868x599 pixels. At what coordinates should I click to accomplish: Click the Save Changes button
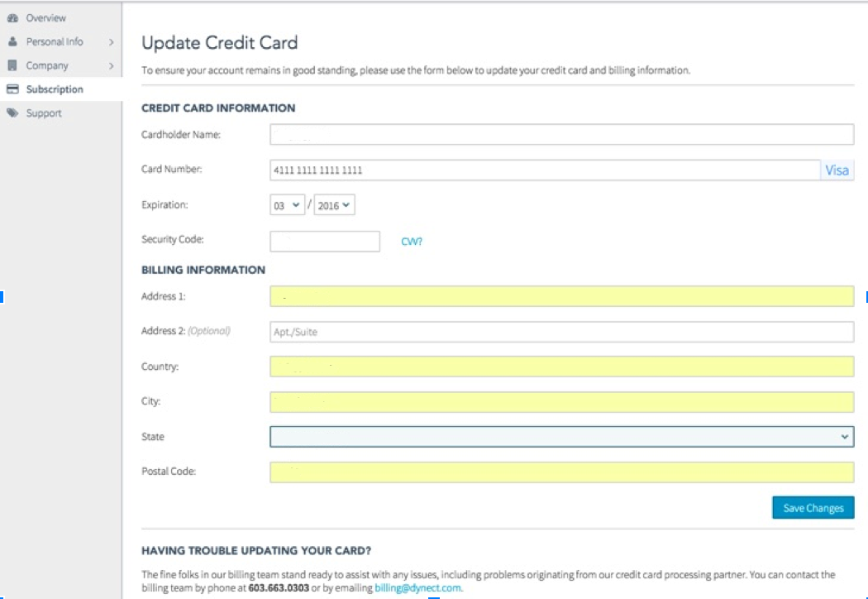pyautogui.click(x=813, y=508)
